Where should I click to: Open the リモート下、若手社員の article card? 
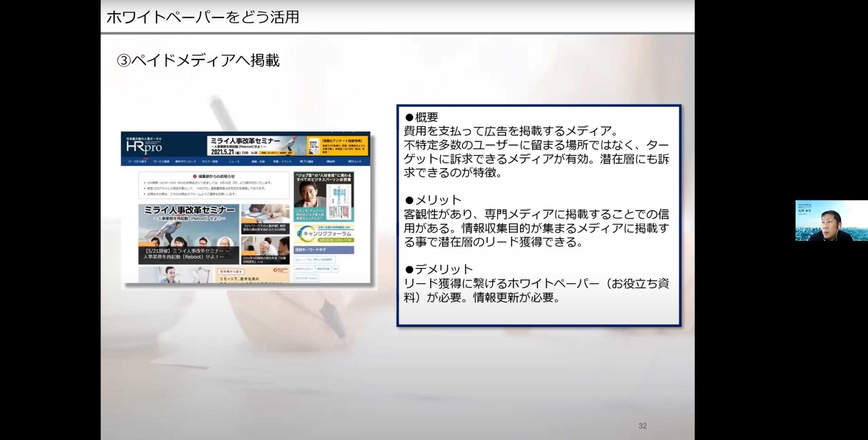click(x=252, y=275)
